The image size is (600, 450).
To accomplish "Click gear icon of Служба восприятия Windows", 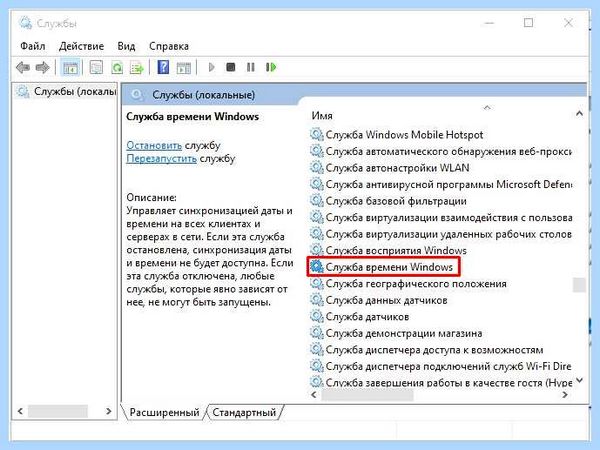I will (316, 250).
